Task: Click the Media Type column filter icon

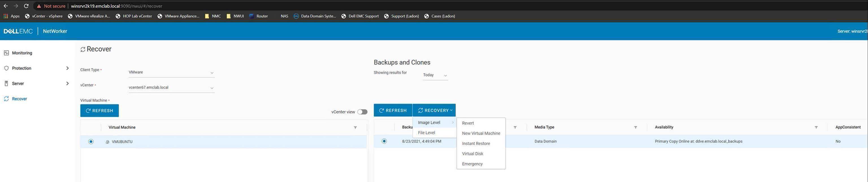Action: 635,127
